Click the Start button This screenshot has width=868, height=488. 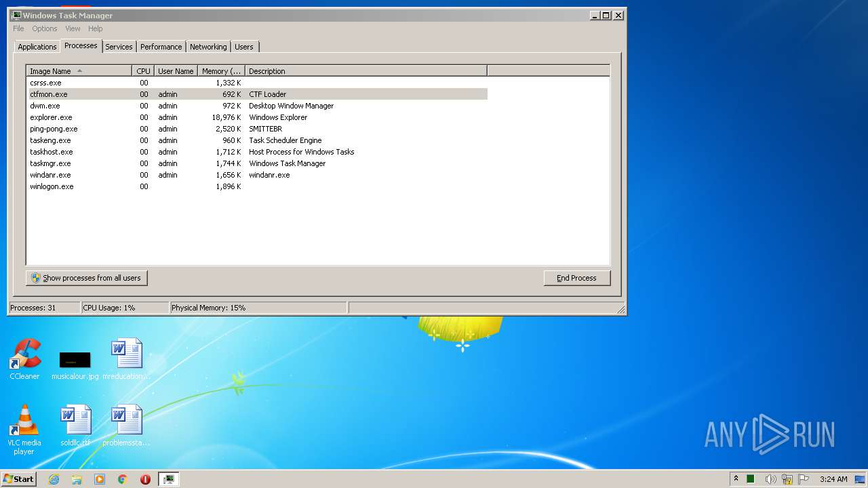18,479
